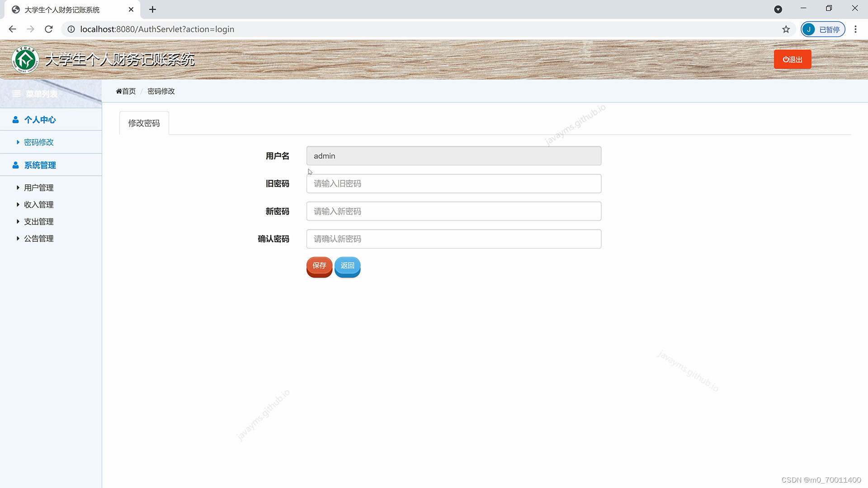Click the 返回 button
868x488 pixels.
tap(347, 266)
